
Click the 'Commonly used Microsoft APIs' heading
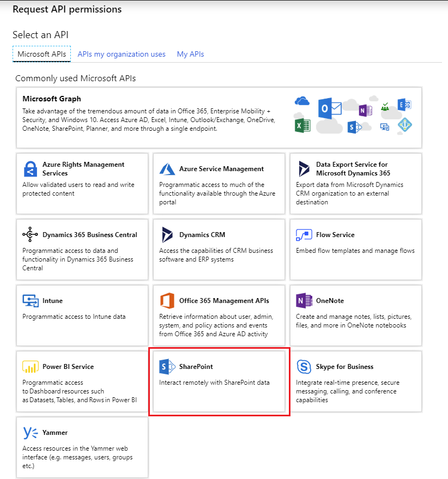point(75,78)
